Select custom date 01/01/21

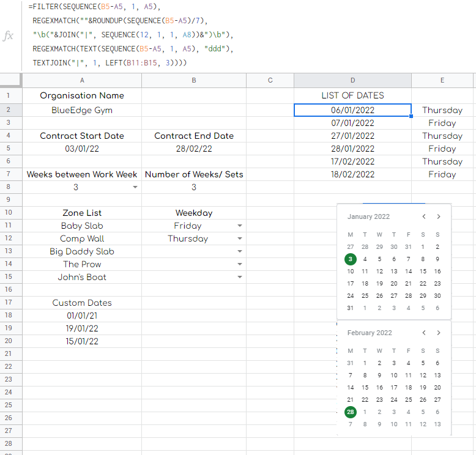(x=82, y=316)
